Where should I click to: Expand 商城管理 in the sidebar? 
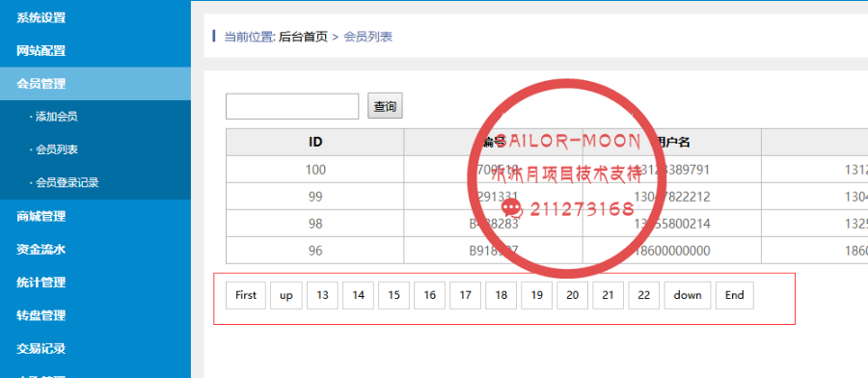coord(41,216)
